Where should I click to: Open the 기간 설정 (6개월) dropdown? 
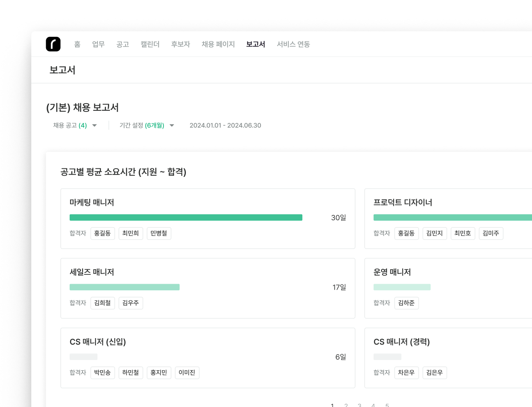[x=147, y=125]
